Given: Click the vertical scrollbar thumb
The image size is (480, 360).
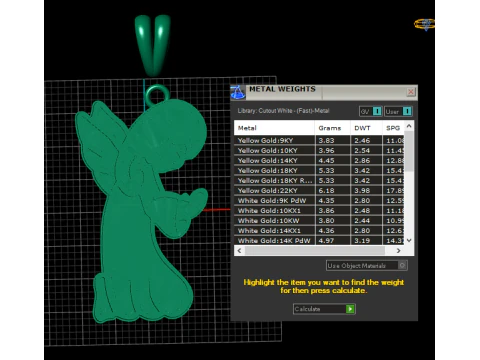Looking at the screenshot, I should [409, 152].
